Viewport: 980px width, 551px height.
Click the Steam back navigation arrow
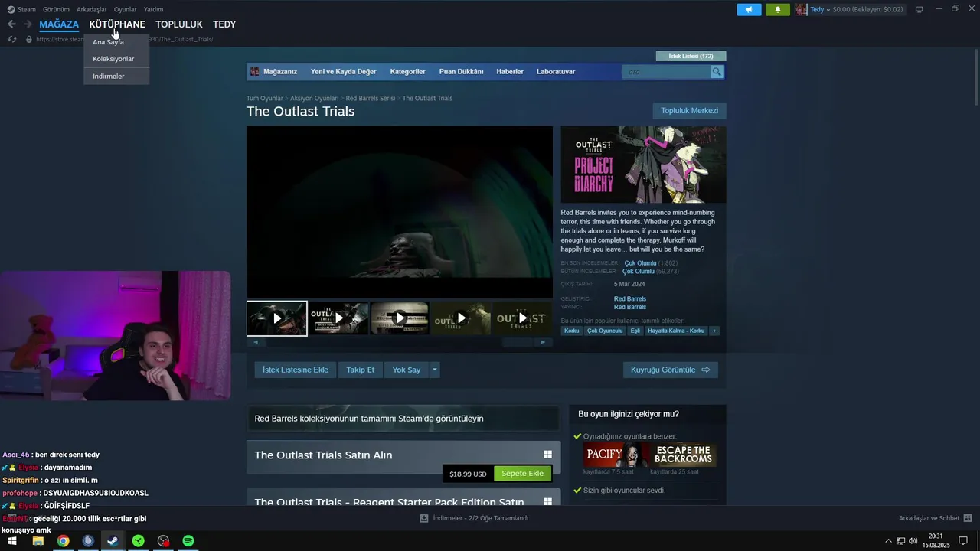(x=11, y=24)
